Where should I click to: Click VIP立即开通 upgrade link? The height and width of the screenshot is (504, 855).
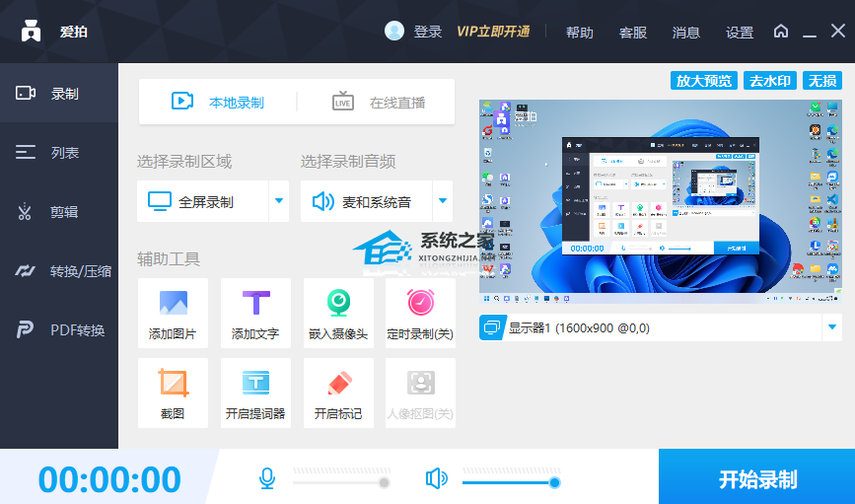(493, 32)
